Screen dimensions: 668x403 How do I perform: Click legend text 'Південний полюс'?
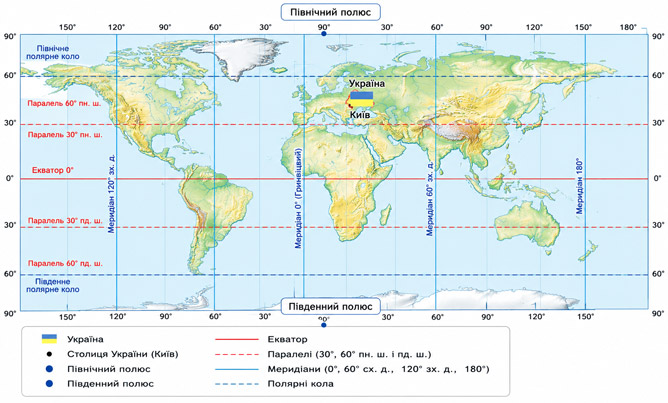pos(110,383)
